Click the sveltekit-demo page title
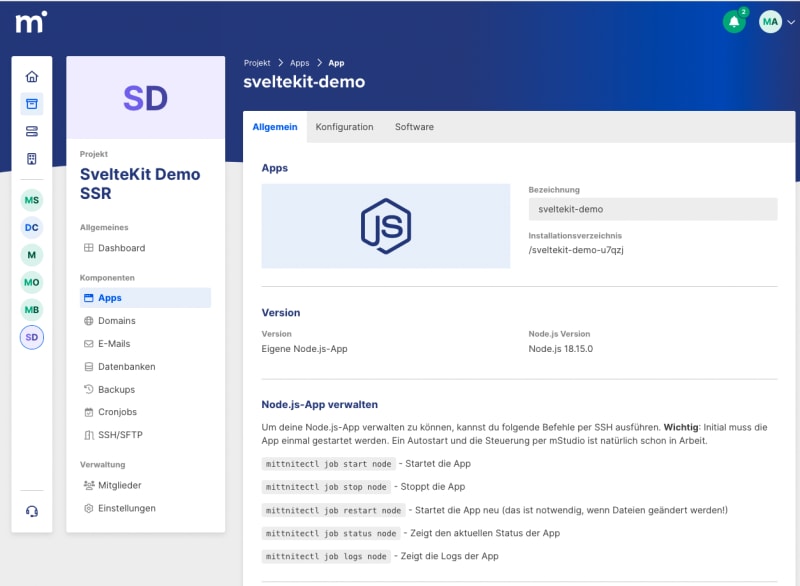Image resolution: width=800 pixels, height=586 pixels. pos(304,82)
